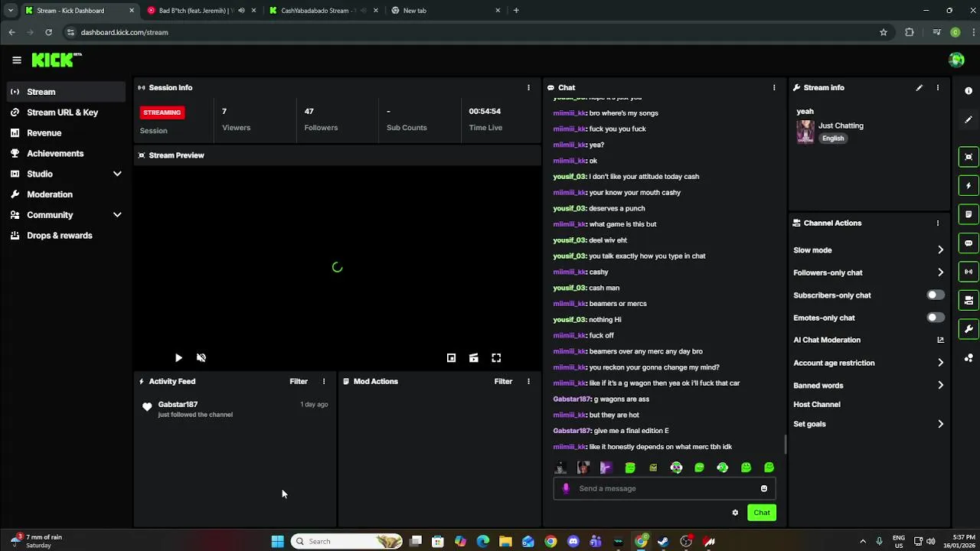
Task: Click the pencil edit icon in right rail
Action: [x=969, y=119]
